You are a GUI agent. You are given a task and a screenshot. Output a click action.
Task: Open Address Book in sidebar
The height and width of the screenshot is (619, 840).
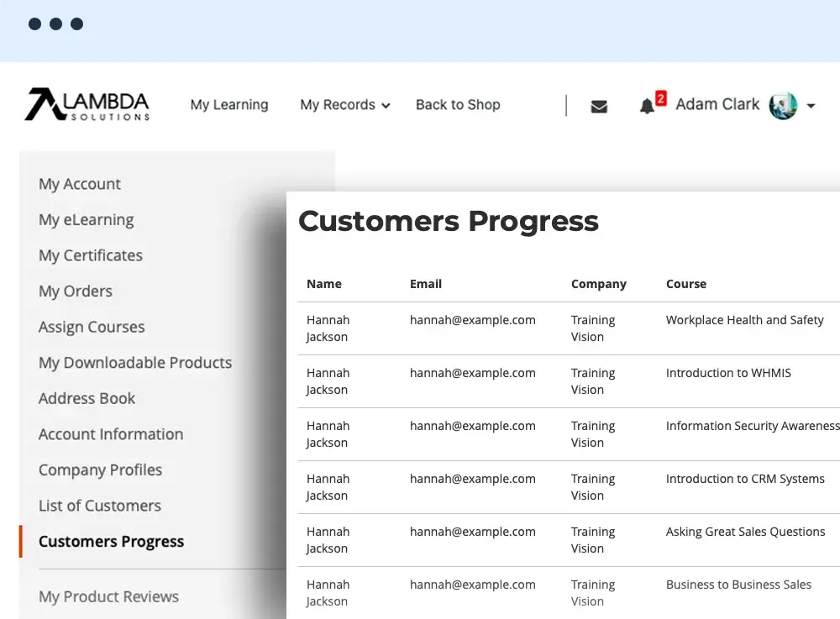(x=87, y=398)
